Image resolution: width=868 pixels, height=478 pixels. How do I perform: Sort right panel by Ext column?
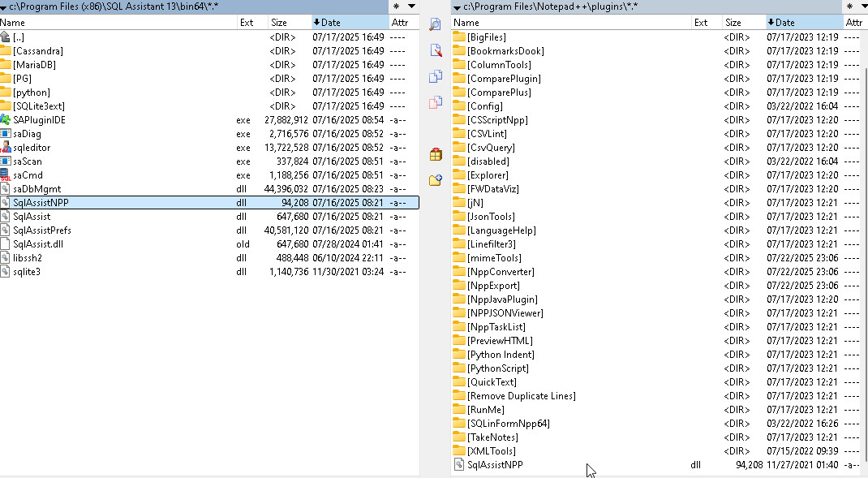(707, 23)
